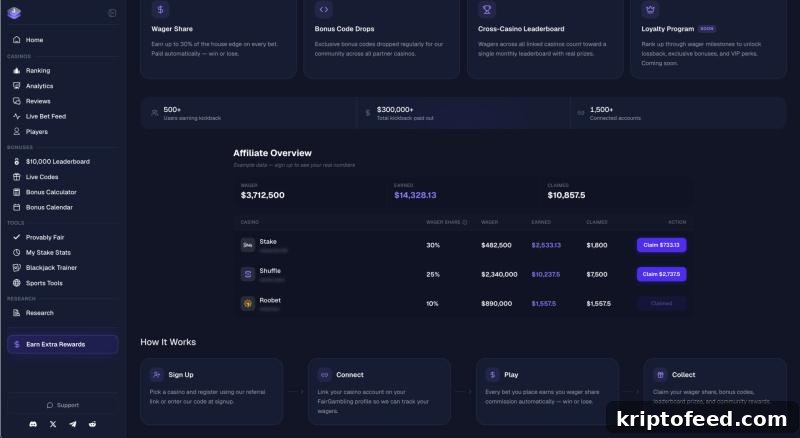Click the Ranking chart icon in sidebar
This screenshot has height=438, width=800.
pos(16,70)
